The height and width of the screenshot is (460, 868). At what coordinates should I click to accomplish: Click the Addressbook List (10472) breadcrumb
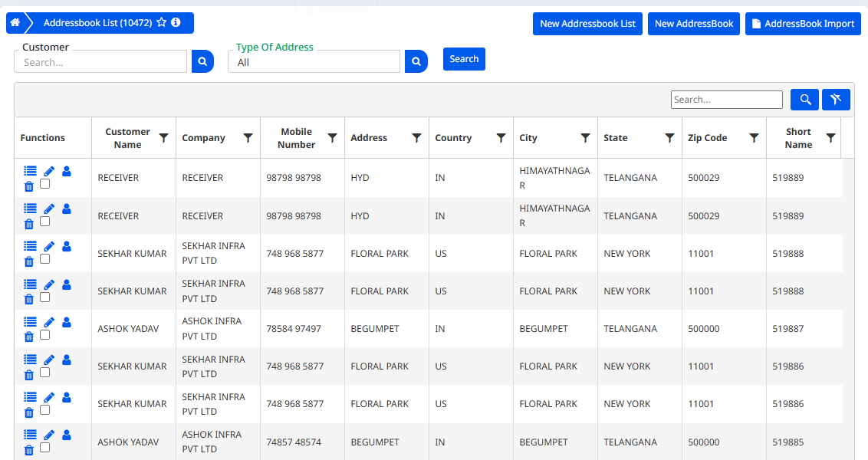[97, 23]
